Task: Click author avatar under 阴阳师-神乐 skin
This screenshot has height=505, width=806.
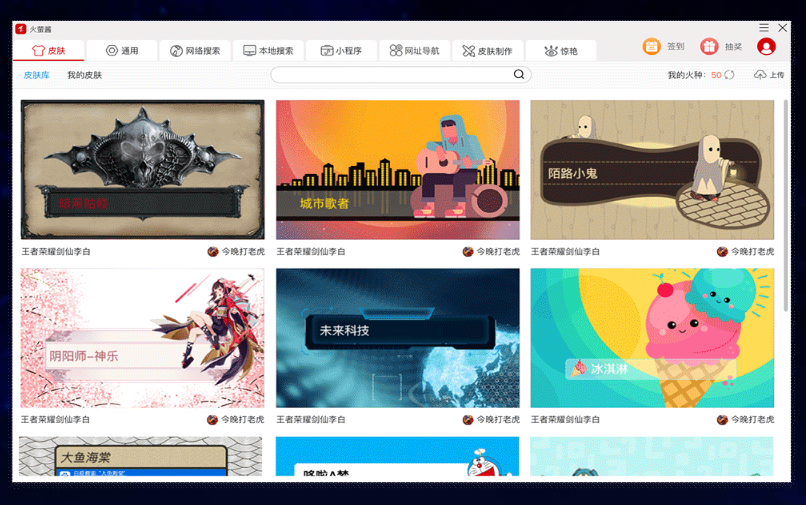Action: pos(212,420)
